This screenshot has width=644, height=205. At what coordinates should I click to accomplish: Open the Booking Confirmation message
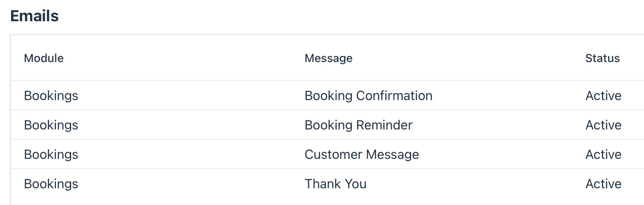tap(369, 96)
